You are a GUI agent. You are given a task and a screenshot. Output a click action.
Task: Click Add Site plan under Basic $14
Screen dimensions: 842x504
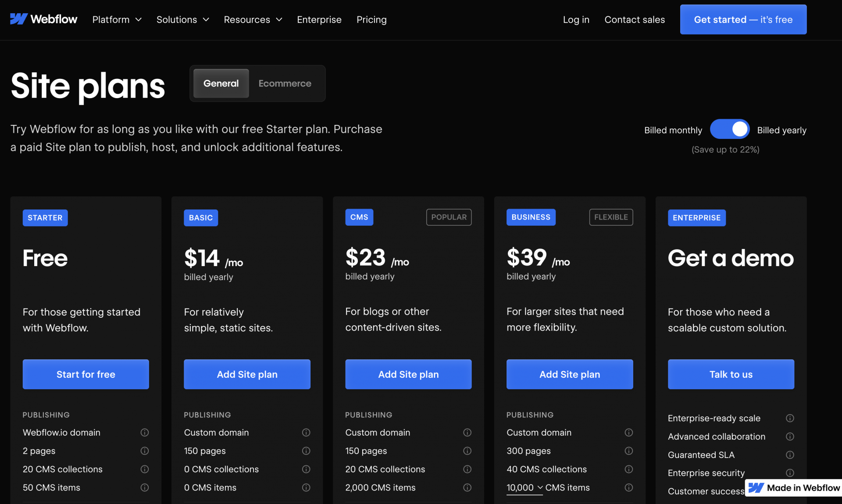(247, 374)
